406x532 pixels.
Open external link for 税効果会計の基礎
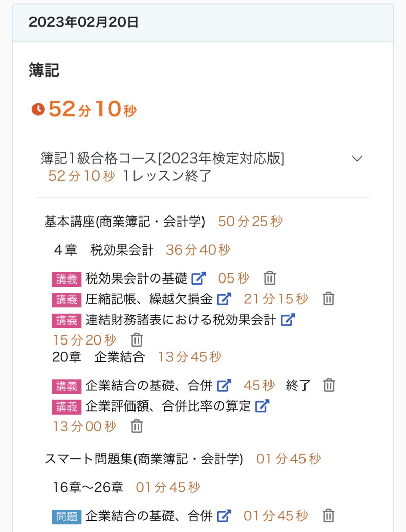(198, 278)
